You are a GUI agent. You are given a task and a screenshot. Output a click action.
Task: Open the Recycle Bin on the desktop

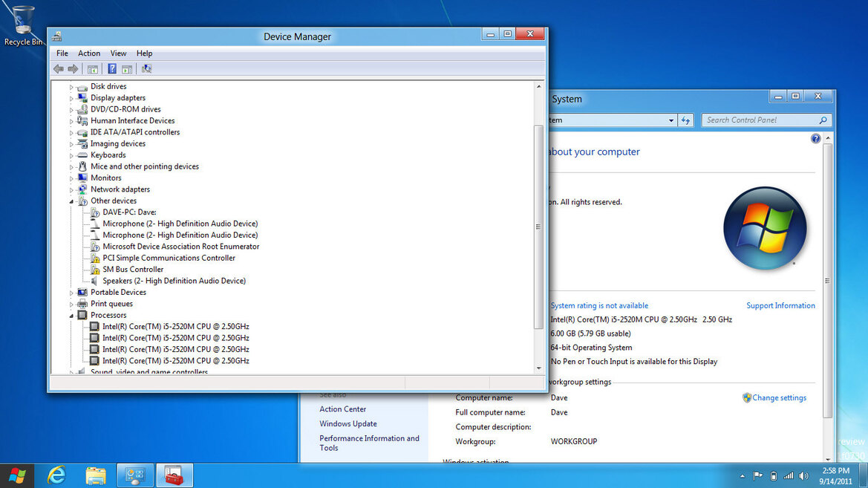pos(23,25)
